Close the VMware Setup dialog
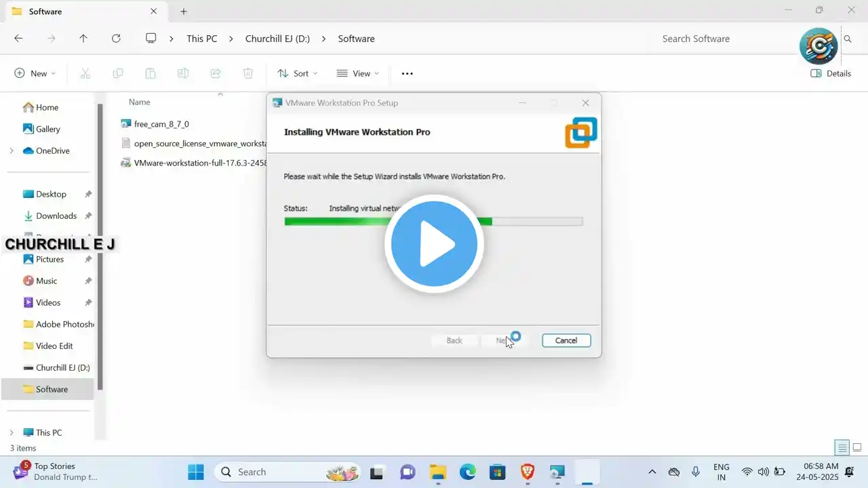The height and width of the screenshot is (488, 868). [586, 103]
